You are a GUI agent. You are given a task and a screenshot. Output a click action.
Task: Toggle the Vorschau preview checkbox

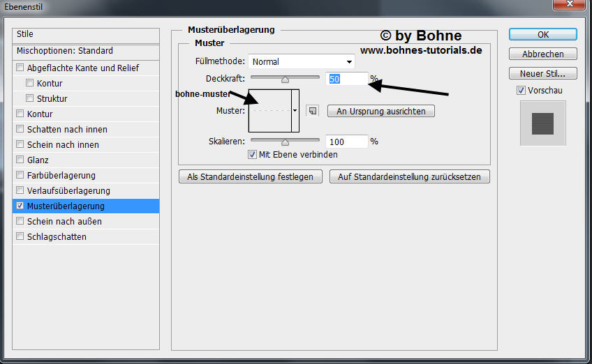pyautogui.click(x=521, y=91)
